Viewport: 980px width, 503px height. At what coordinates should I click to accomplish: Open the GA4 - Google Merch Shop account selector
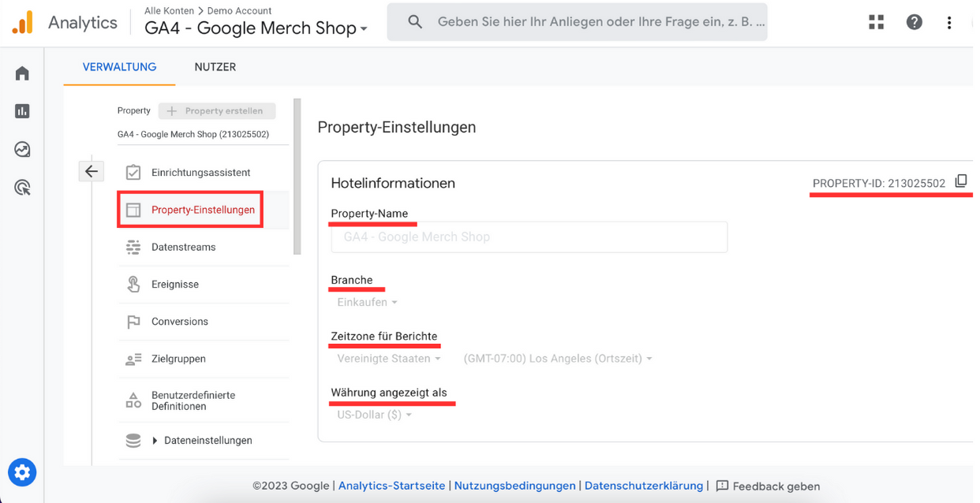tap(256, 28)
